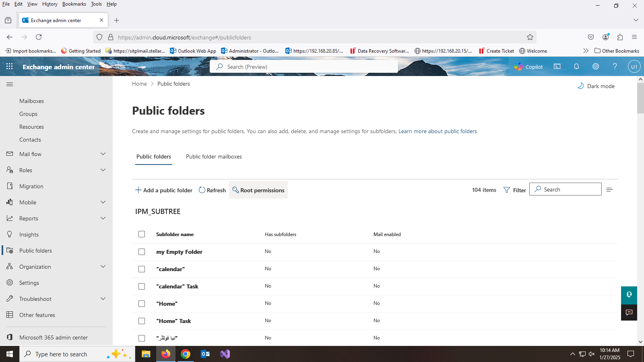Viewport: 644px width, 362px height.
Task: Open the Tools menu
Action: tap(96, 4)
